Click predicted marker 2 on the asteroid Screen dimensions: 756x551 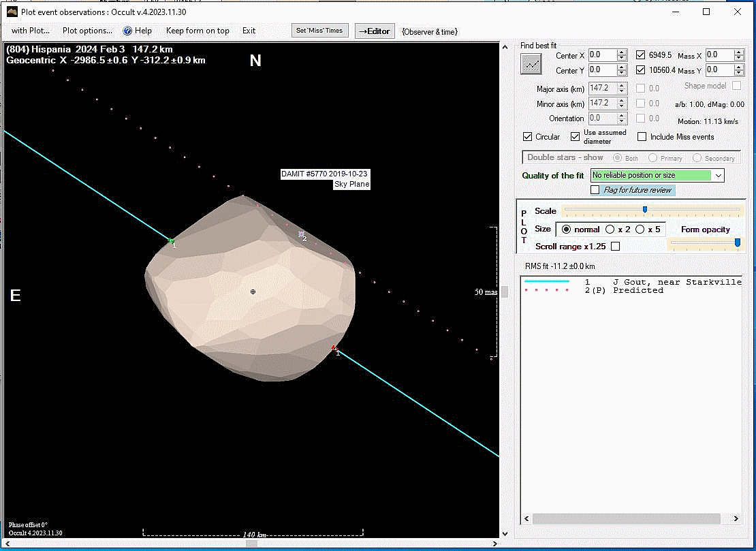[302, 234]
